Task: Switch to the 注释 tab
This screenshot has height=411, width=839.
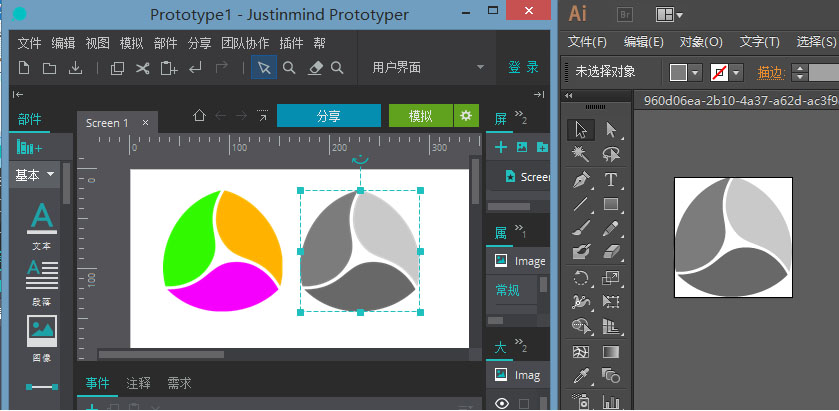Action: [x=138, y=383]
